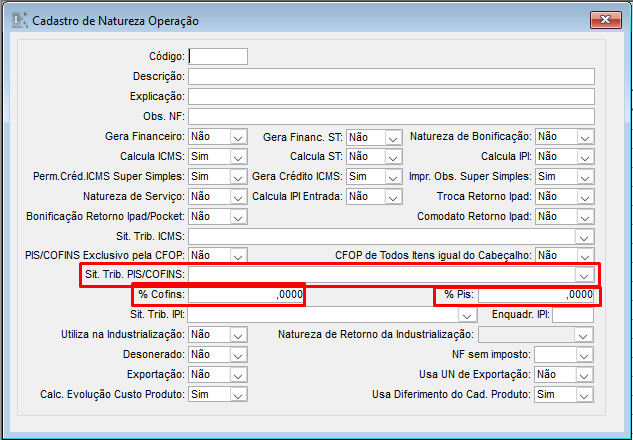Click the Obs. NF input field
The width and height of the screenshot is (633, 440).
tap(390, 117)
